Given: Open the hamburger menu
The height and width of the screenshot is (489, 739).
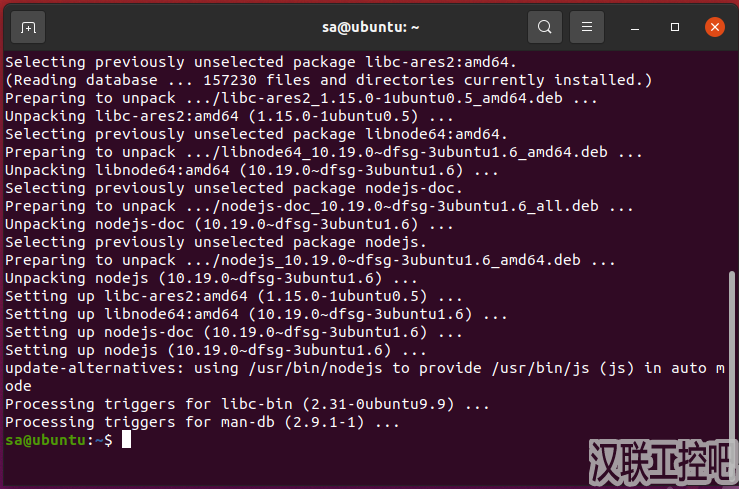Looking at the screenshot, I should tap(588, 27).
